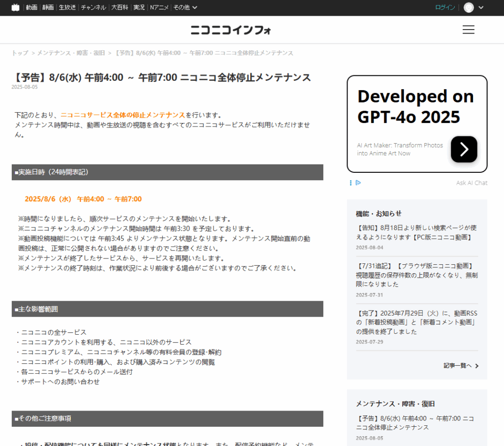Image resolution: width=504 pixels, height=446 pixels.
Task: Open the 8月18日 new search page notice
Action: pos(416,232)
